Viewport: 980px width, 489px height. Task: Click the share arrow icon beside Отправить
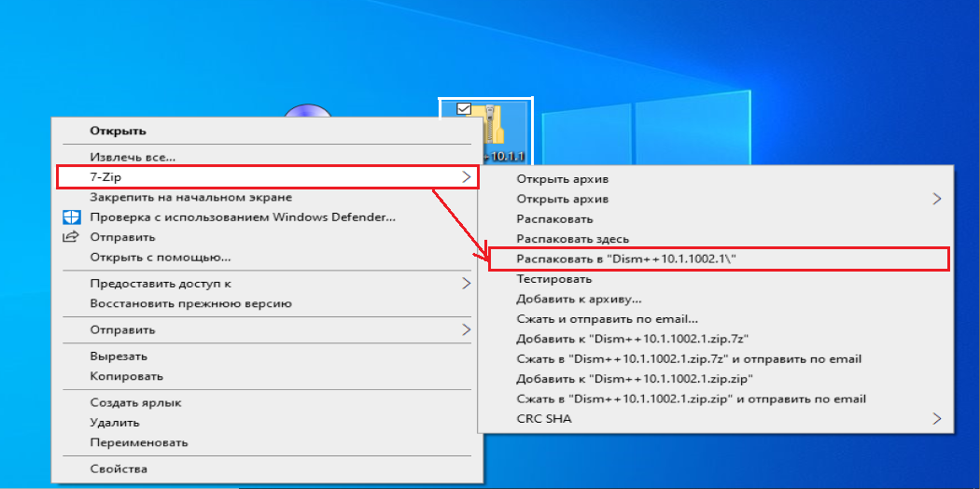click(x=71, y=237)
